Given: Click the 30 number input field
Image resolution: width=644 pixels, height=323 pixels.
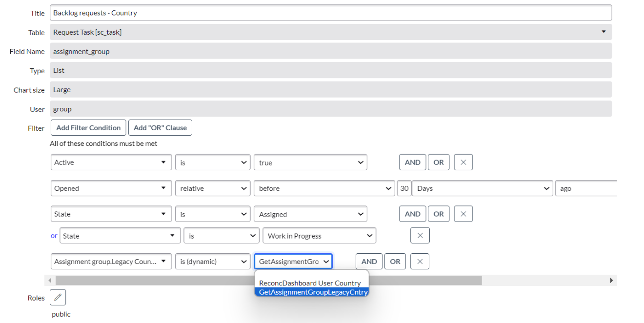Looking at the screenshot, I should (x=403, y=188).
